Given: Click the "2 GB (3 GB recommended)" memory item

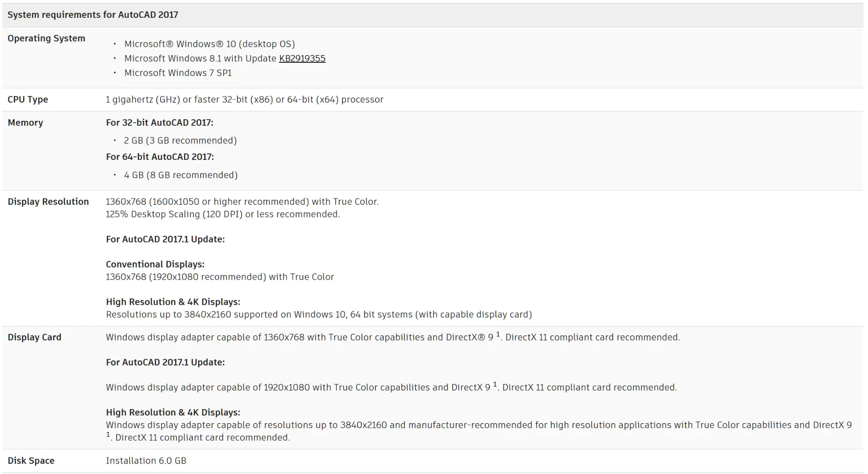Looking at the screenshot, I should click(180, 141).
